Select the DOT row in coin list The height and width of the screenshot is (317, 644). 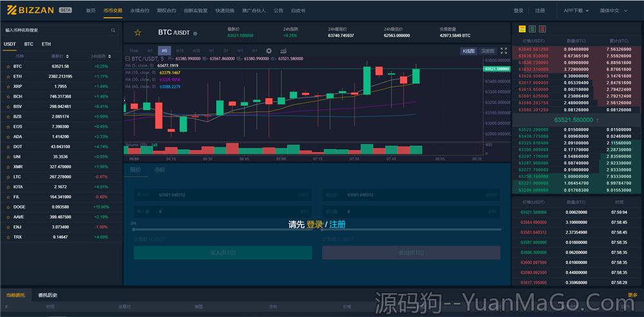[61, 147]
